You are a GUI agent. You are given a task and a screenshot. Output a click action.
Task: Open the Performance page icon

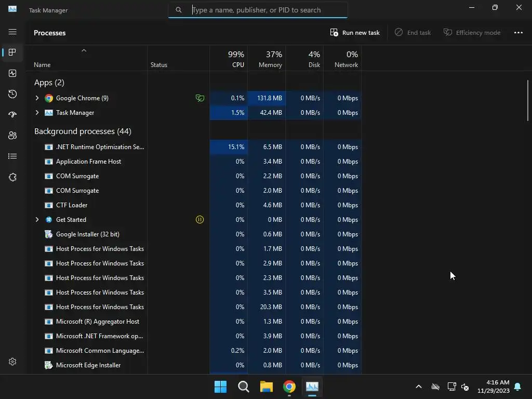click(12, 73)
